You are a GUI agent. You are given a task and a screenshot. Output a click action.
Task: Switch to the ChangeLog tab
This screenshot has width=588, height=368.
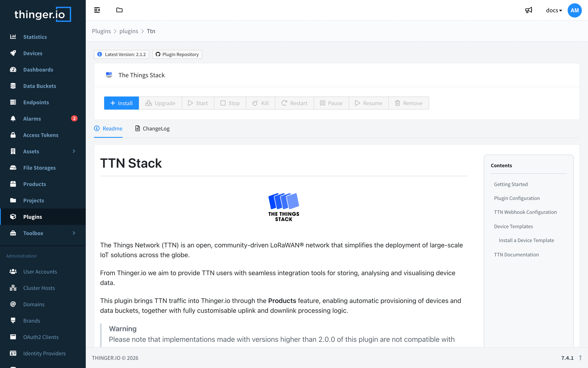[152, 128]
